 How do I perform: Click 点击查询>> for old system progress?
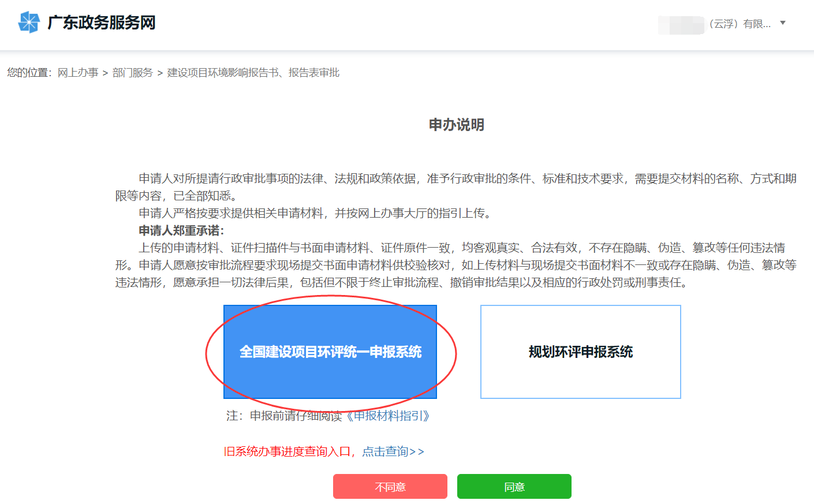(x=393, y=451)
